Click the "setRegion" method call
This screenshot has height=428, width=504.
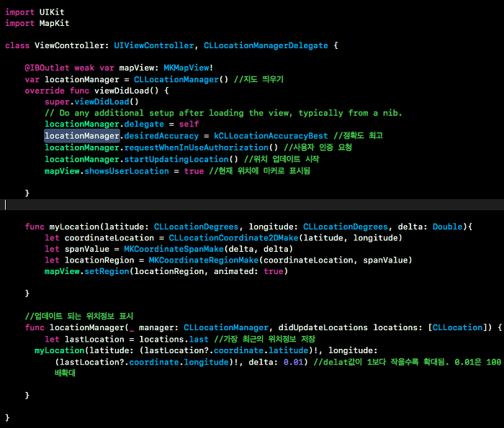(x=107, y=272)
